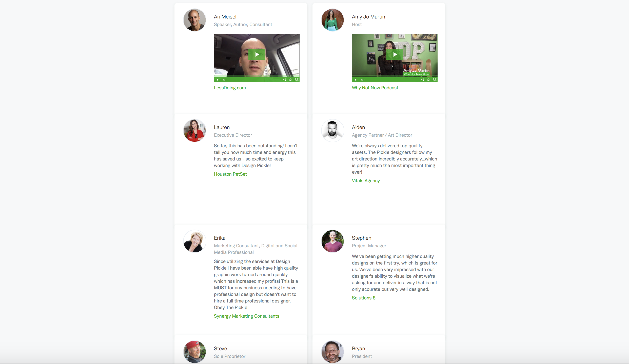The height and width of the screenshot is (364, 629).
Task: Open the Solutions 8 link
Action: point(364,298)
